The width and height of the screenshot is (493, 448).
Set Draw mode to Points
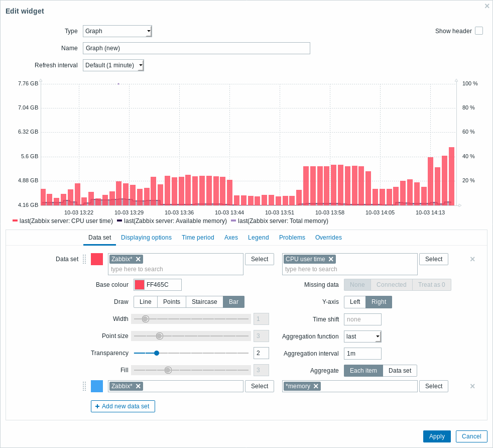point(172,302)
